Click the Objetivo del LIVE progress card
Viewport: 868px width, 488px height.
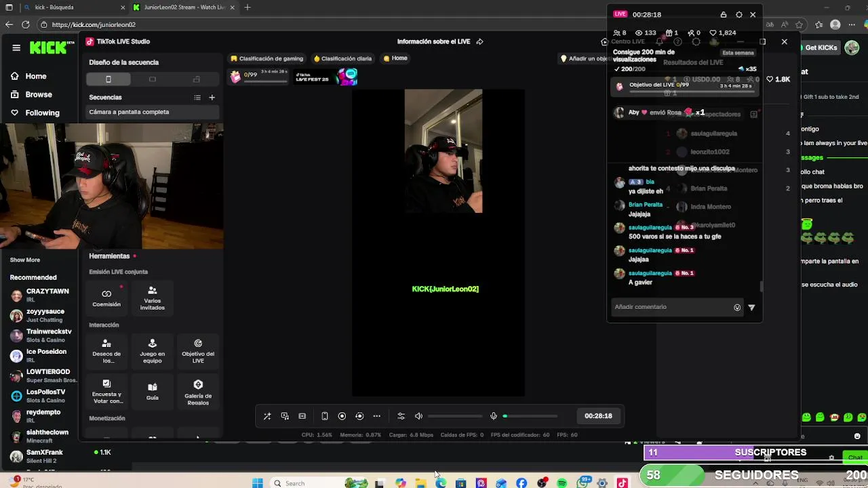[x=685, y=86]
